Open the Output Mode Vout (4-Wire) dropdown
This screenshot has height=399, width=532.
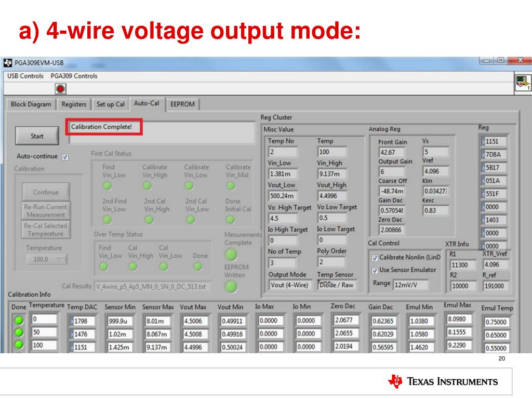(x=289, y=285)
